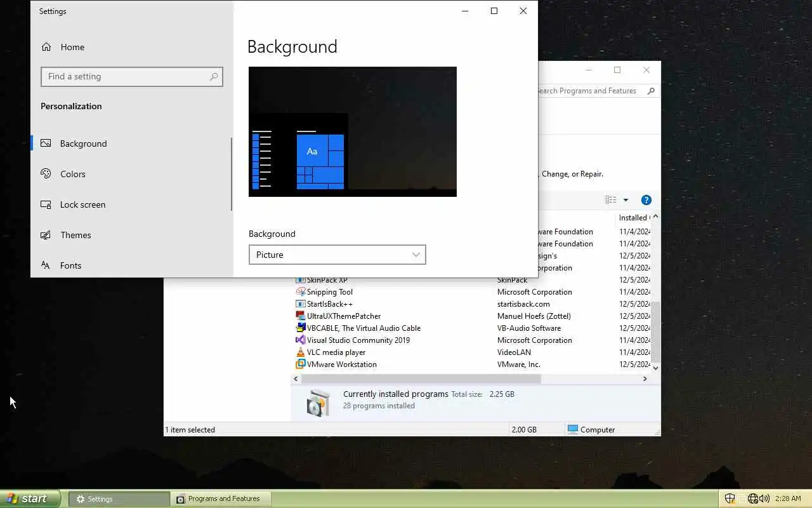The width and height of the screenshot is (812, 508).
Task: Open the Background Picture dropdown
Action: pyautogui.click(x=337, y=255)
